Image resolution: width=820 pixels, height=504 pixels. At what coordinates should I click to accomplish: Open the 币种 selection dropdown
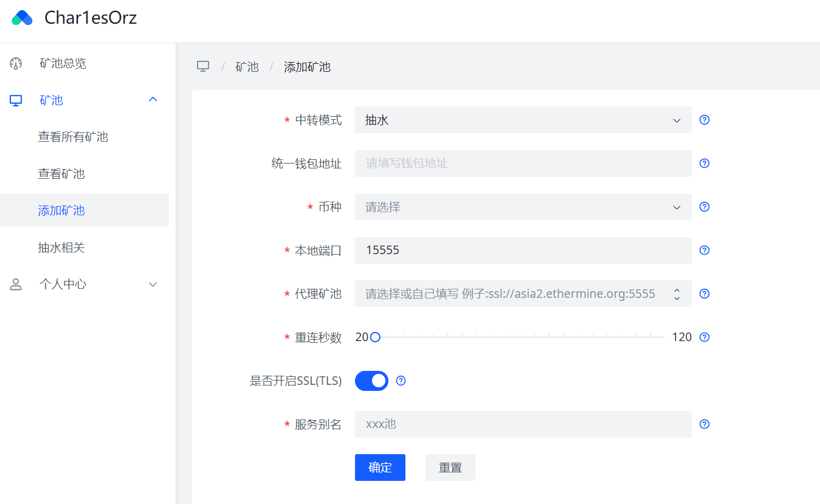coord(523,207)
